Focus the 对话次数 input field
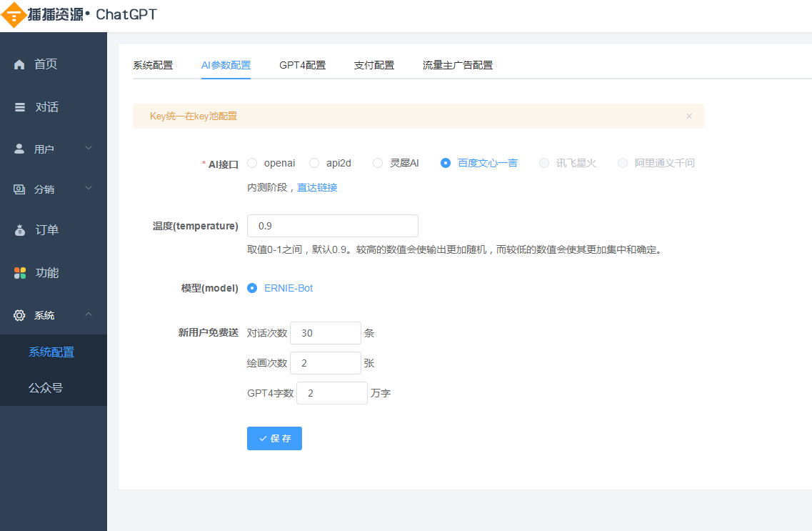 [x=326, y=333]
